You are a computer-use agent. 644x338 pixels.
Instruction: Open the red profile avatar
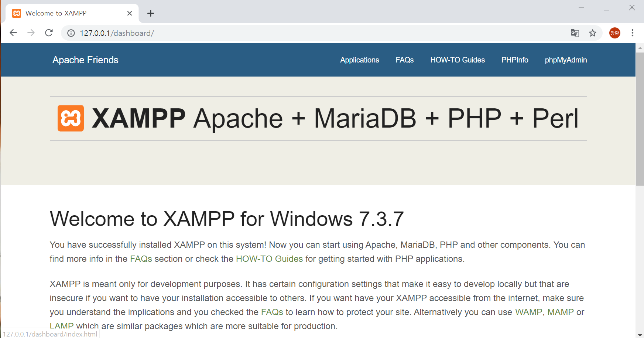(x=615, y=33)
